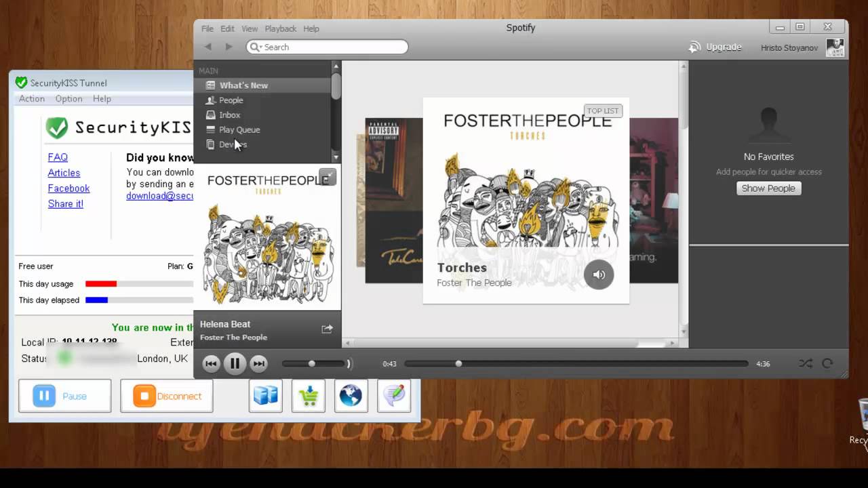This screenshot has height=488, width=868.
Task: Open SecurityKISS Action menu
Action: coord(32,99)
